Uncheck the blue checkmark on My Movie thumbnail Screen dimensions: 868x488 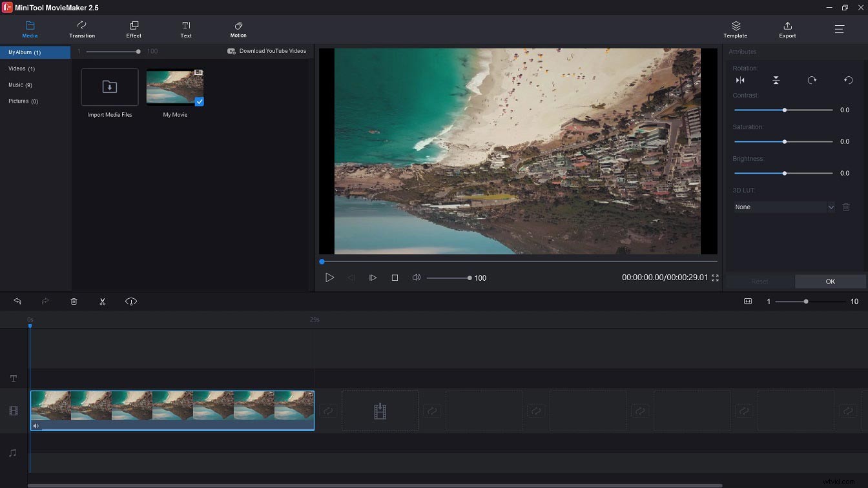click(199, 102)
